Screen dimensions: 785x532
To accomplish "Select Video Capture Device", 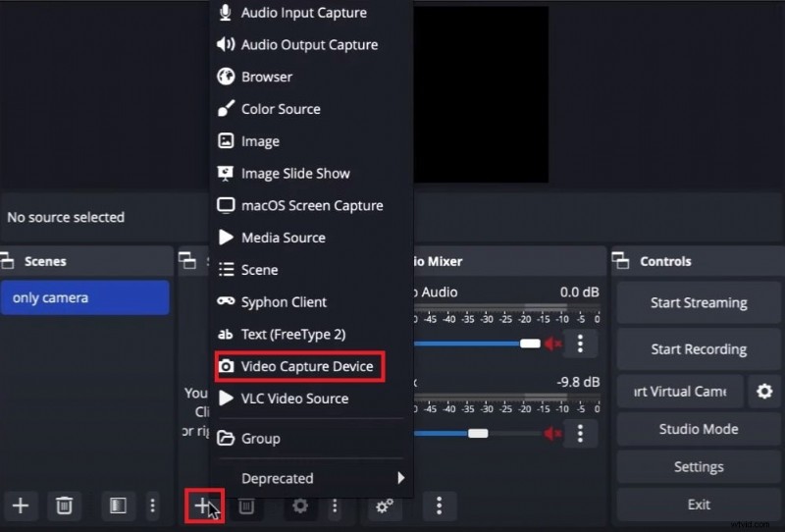I will (x=300, y=366).
